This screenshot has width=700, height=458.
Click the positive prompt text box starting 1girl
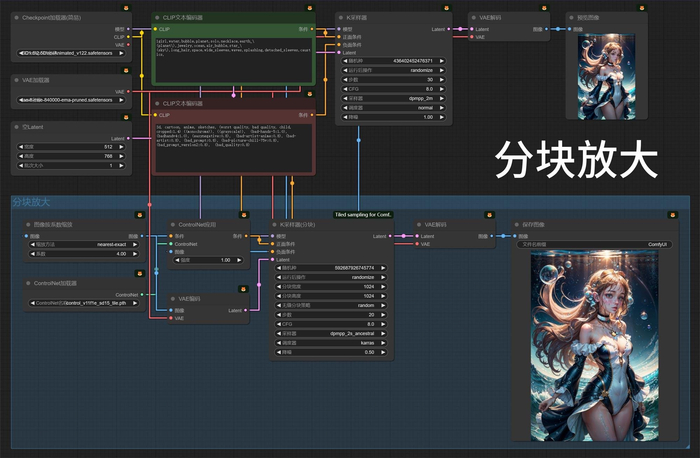(233, 60)
